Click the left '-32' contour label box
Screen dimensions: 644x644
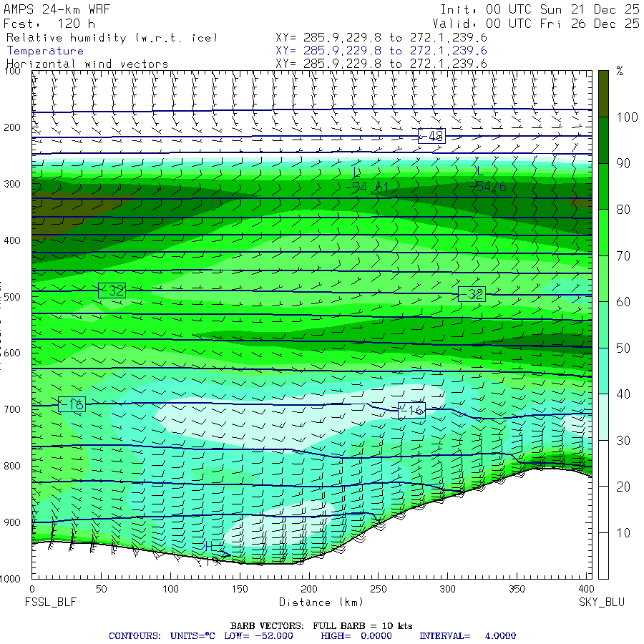tap(112, 291)
